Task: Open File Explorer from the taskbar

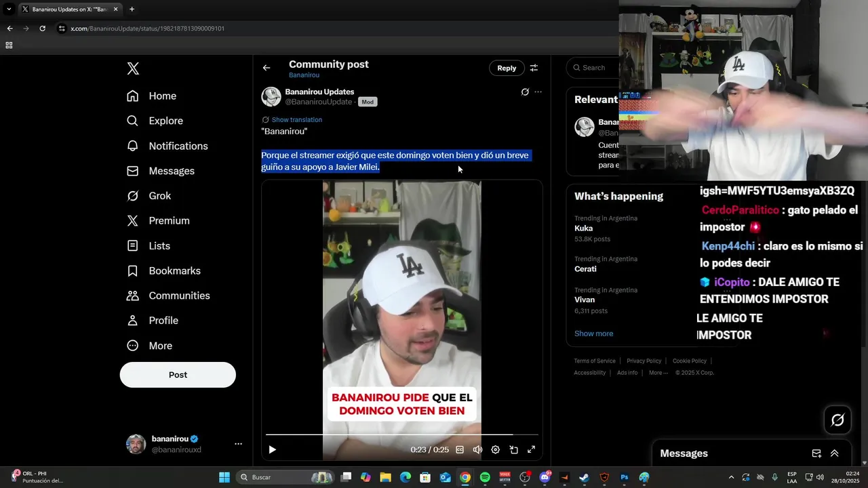Action: click(385, 477)
